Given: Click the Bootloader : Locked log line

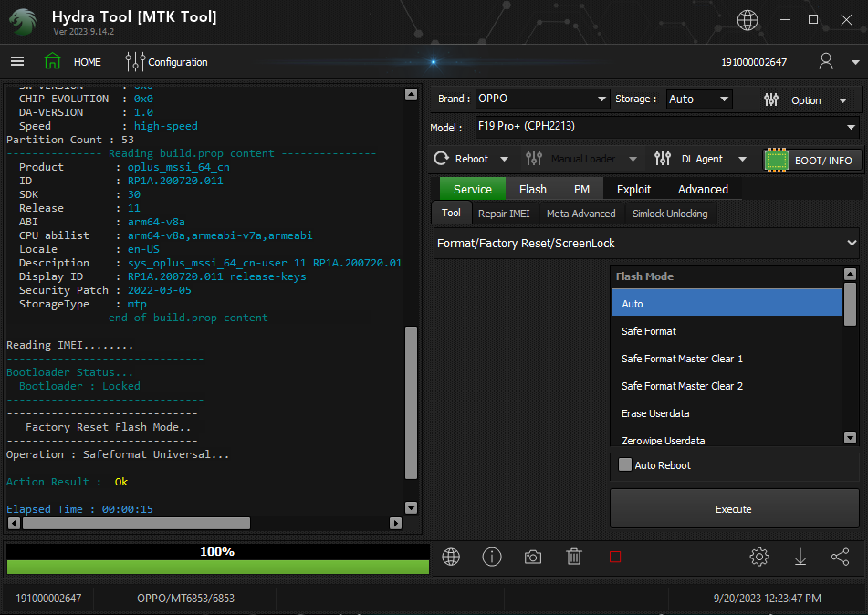Looking at the screenshot, I should coord(79,386).
